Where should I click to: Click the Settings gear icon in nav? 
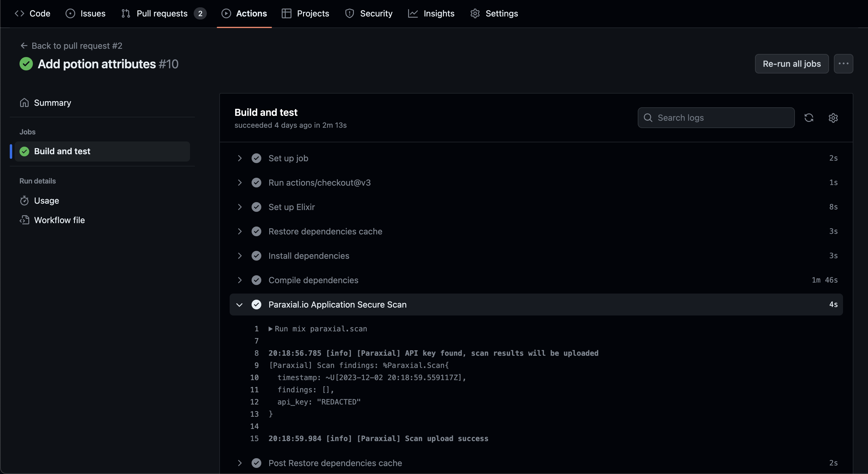(475, 13)
